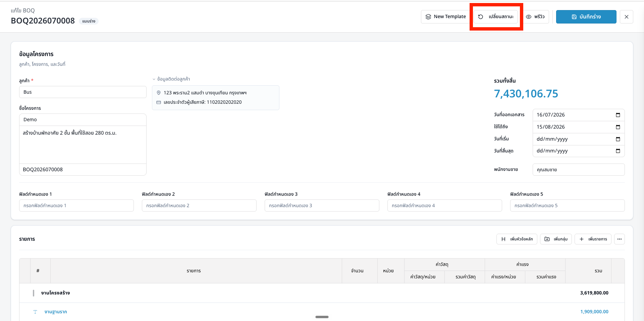Open calendar picker for วันที่สิ้นสุด
The width and height of the screenshot is (644, 321).
click(618, 151)
